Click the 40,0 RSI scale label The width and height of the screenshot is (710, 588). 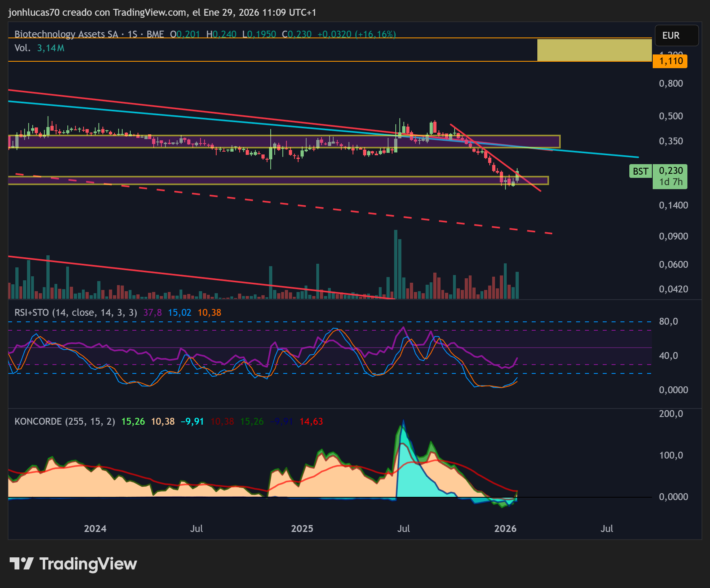coord(668,356)
